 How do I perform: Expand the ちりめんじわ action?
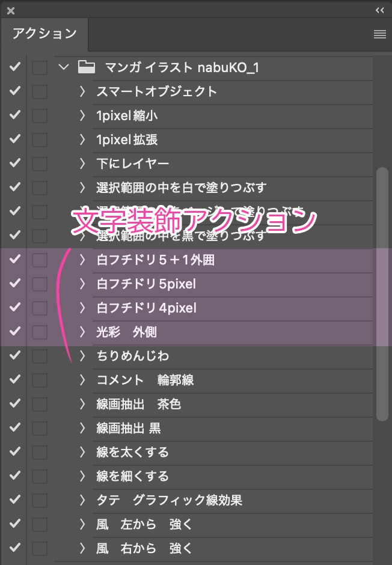(x=82, y=356)
